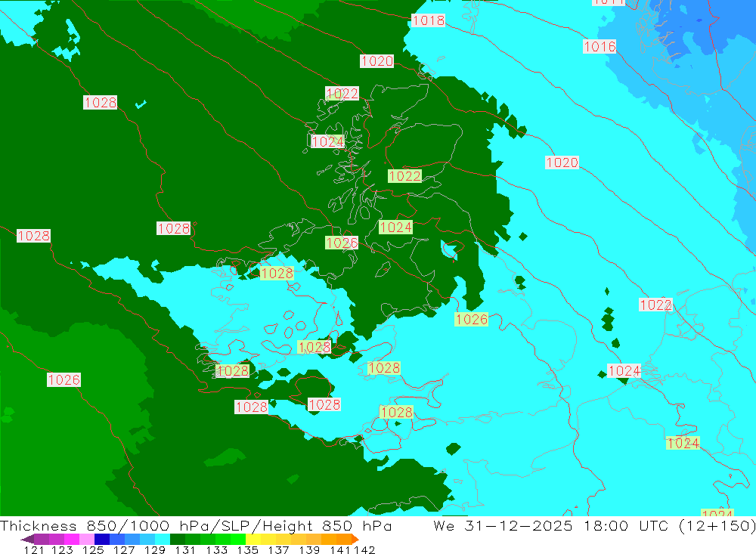Image resolution: width=756 pixels, height=554 pixels.
Task: Click the bright yellow swatch after 135
Action: tap(253, 539)
